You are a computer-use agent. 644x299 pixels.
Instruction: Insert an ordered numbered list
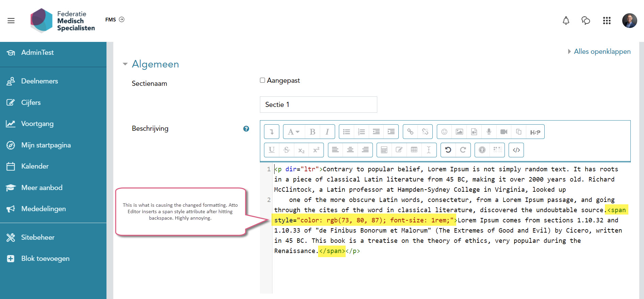(x=361, y=132)
